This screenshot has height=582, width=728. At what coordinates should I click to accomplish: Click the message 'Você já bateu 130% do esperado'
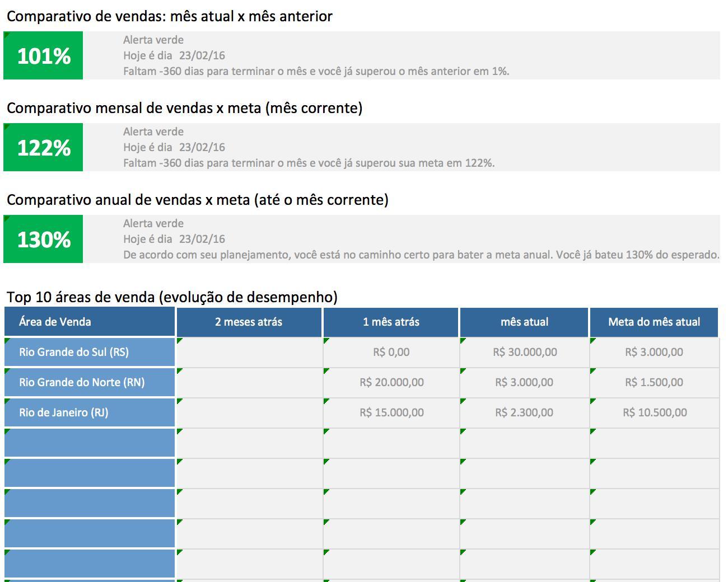638,255
